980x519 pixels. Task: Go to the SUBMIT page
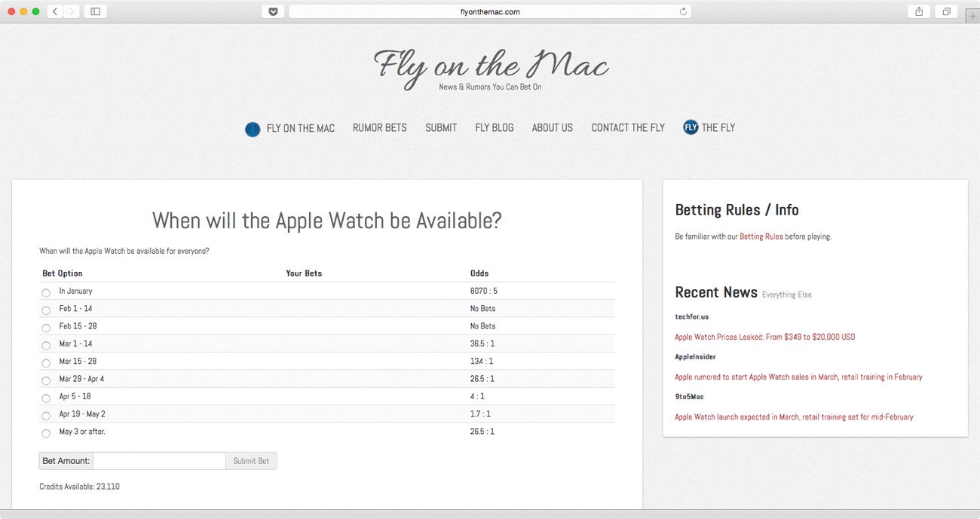pos(441,128)
